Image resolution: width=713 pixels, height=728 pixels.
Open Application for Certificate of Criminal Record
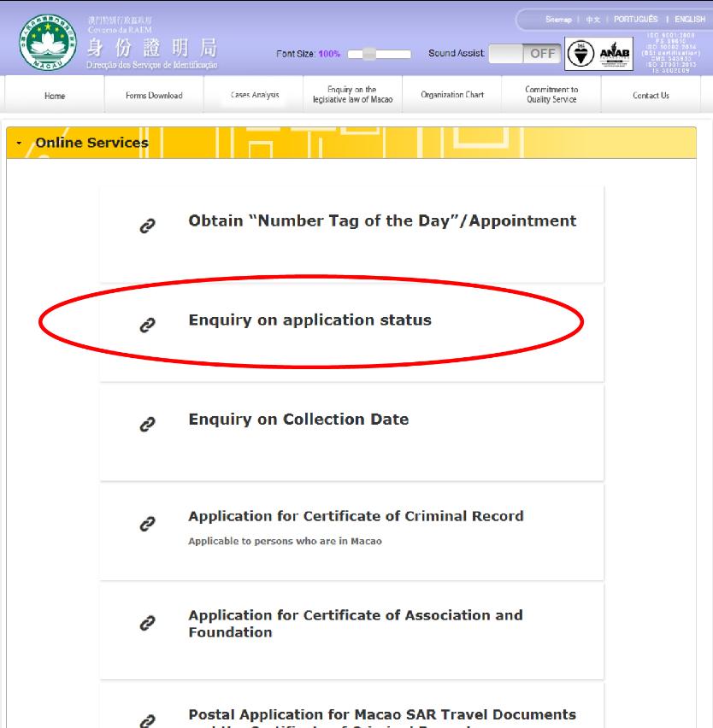[x=356, y=516]
